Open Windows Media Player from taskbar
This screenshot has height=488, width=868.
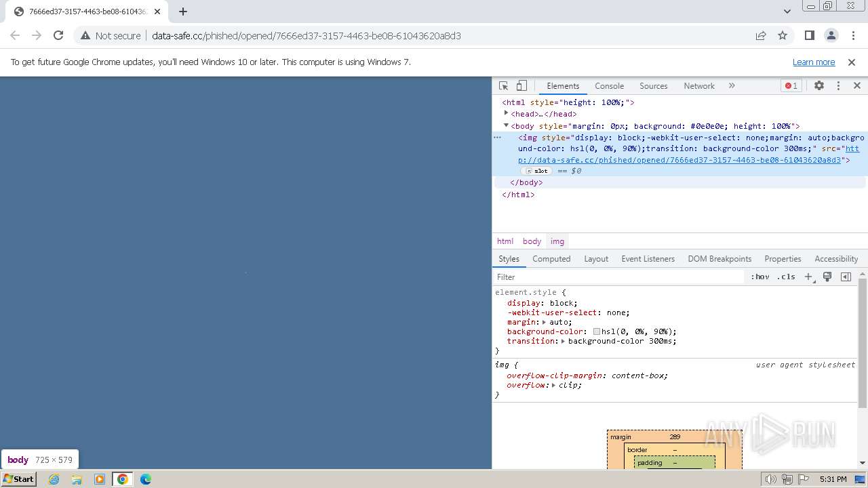pyautogui.click(x=100, y=479)
